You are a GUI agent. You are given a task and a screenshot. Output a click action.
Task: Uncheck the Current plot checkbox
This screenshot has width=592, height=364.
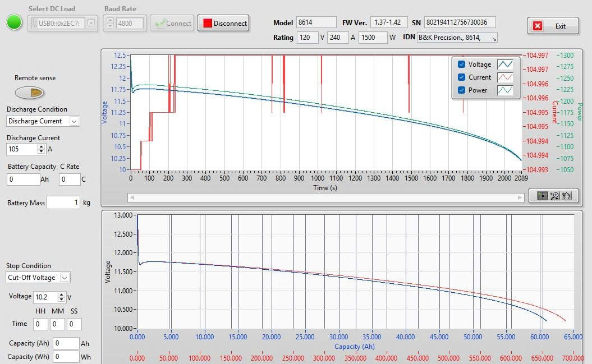[x=461, y=77]
